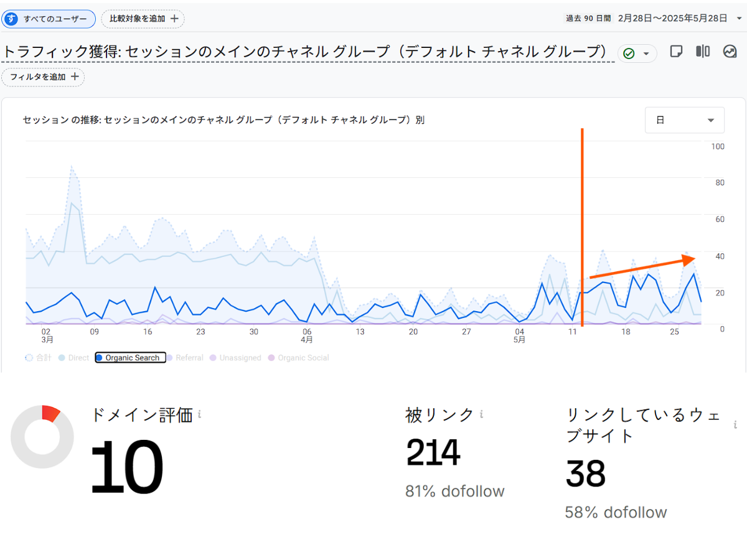The image size is (747, 560).
Task: Toggle the Direct series in legend
Action: [x=74, y=358]
